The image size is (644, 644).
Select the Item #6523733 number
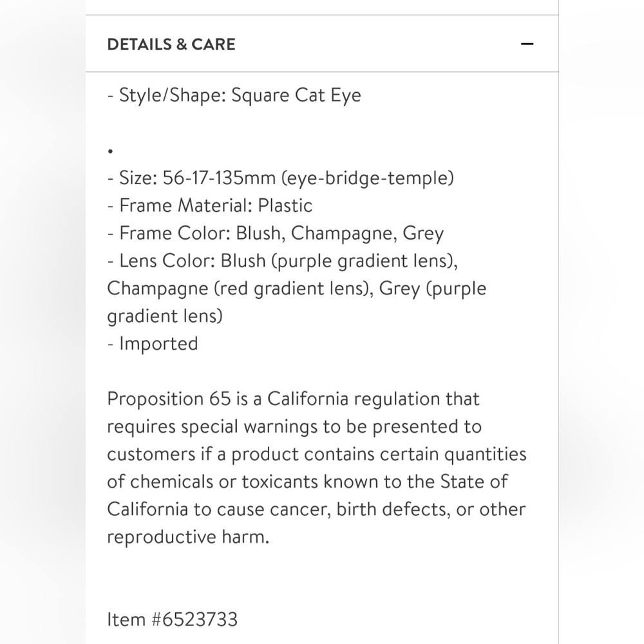(x=173, y=620)
